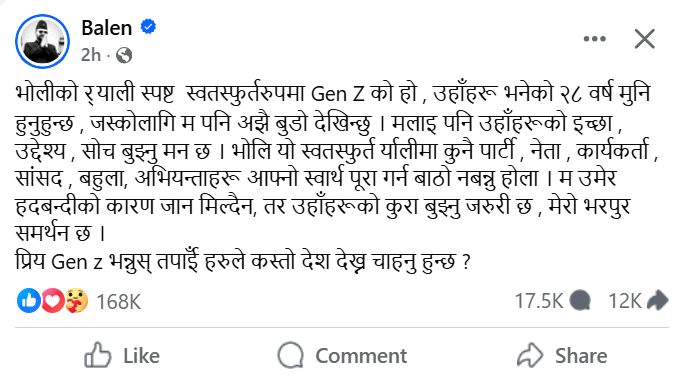Click the final question line starting प्रिय Gen z
674x383 pixels.
pyautogui.click(x=243, y=261)
